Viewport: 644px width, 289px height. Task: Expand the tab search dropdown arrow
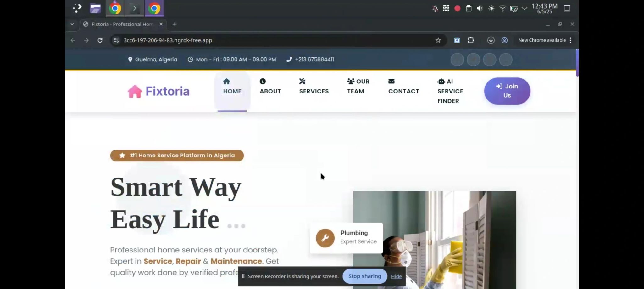click(x=72, y=24)
